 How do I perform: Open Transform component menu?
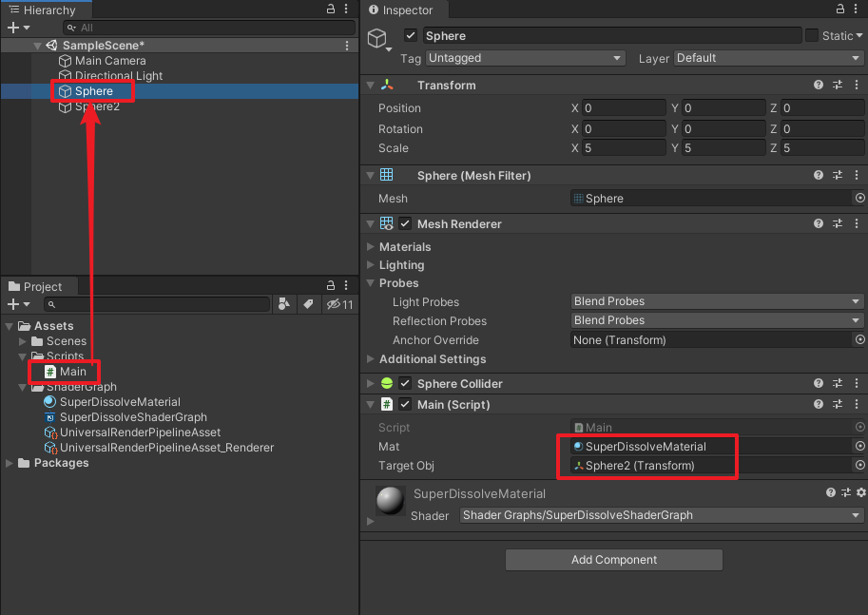click(x=857, y=85)
